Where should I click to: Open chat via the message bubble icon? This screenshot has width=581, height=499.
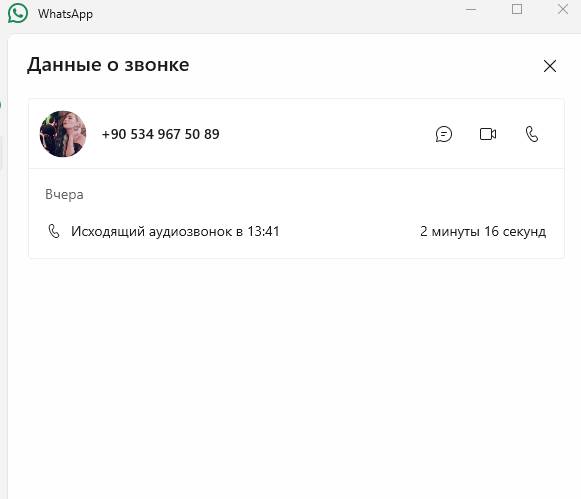point(444,134)
